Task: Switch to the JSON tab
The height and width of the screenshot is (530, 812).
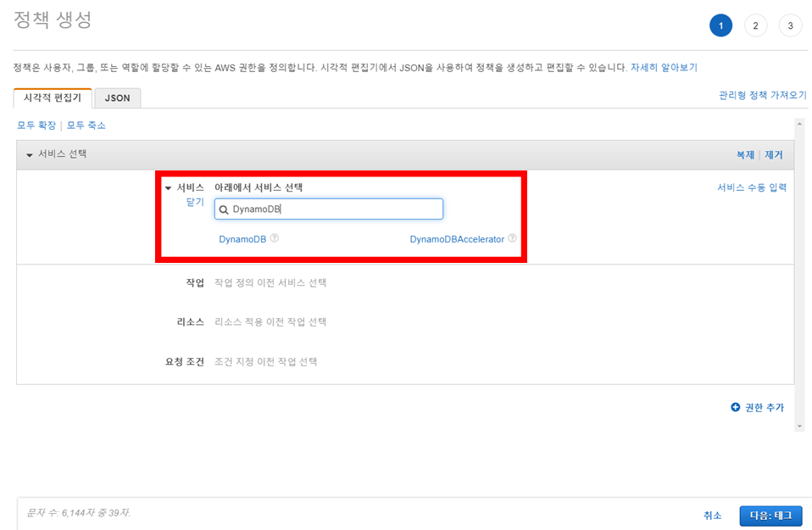Action: [x=118, y=98]
